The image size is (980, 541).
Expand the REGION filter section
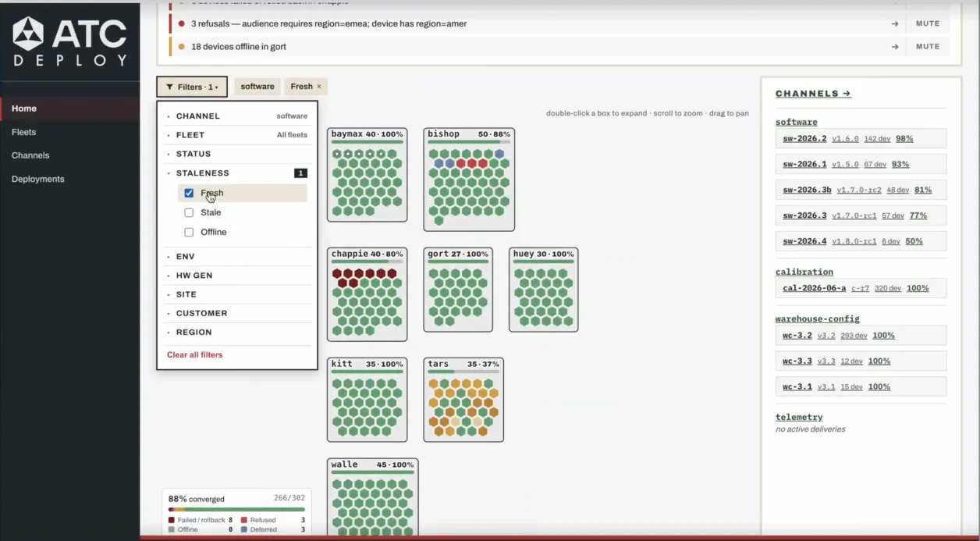[237, 332]
